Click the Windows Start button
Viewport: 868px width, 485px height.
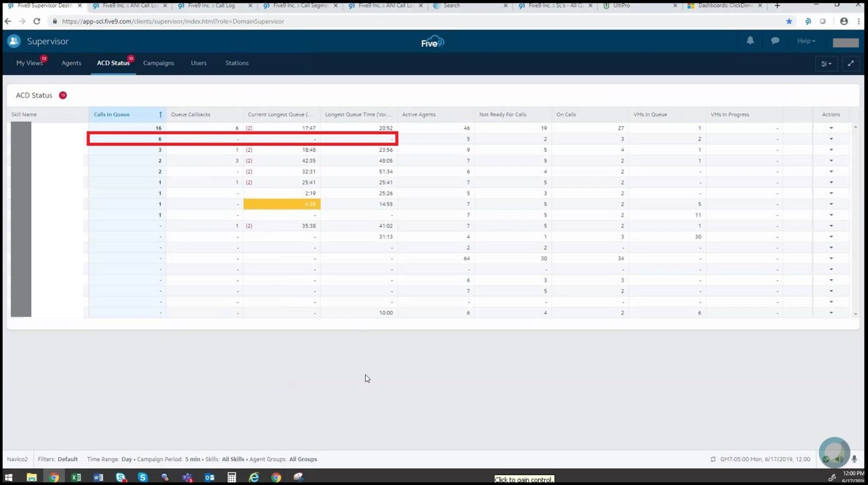(8, 477)
